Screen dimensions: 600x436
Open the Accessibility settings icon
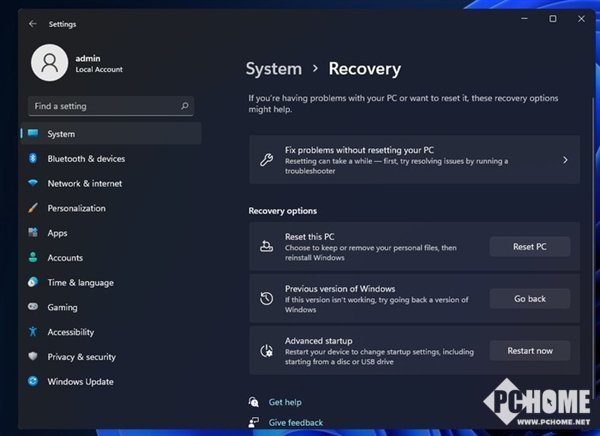33,332
